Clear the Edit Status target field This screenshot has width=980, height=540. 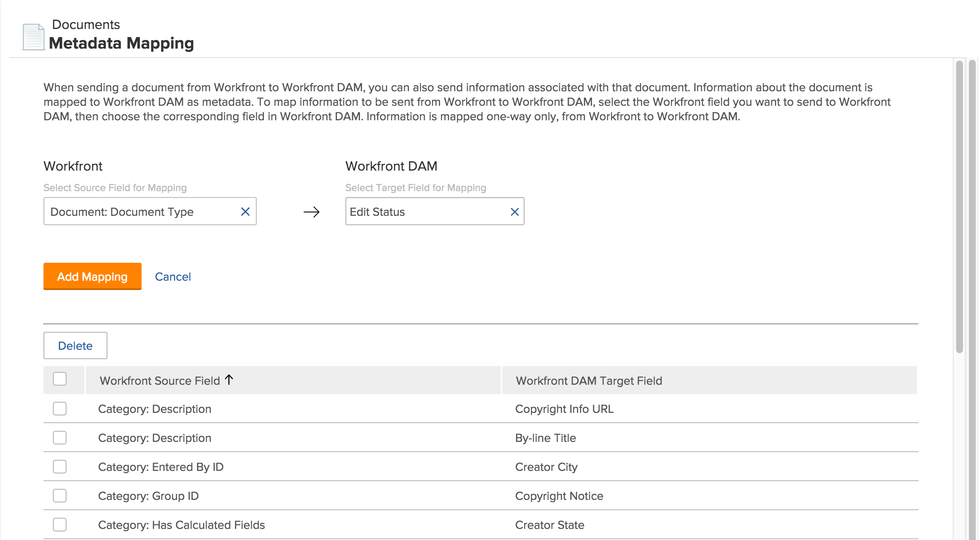coord(514,212)
